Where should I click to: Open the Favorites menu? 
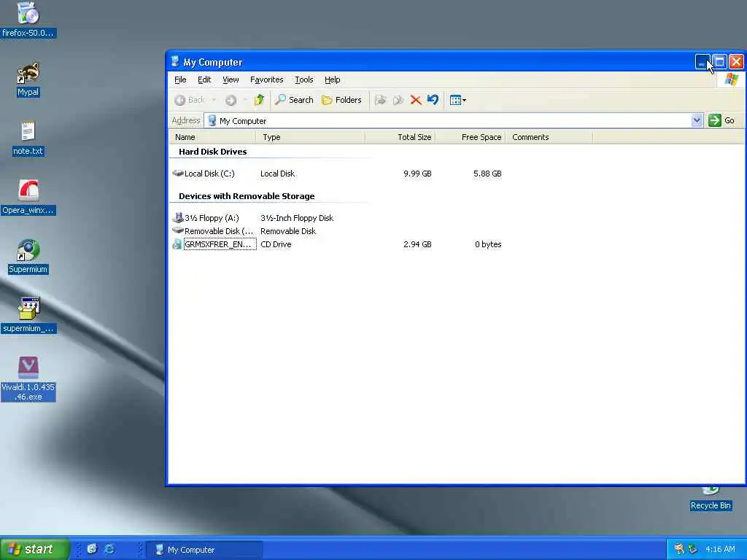267,79
